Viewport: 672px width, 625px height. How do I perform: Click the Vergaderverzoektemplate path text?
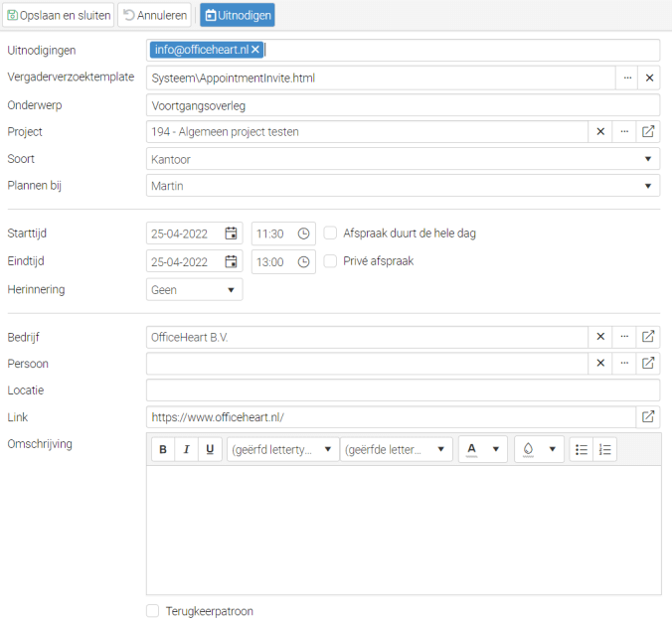[x=234, y=78]
